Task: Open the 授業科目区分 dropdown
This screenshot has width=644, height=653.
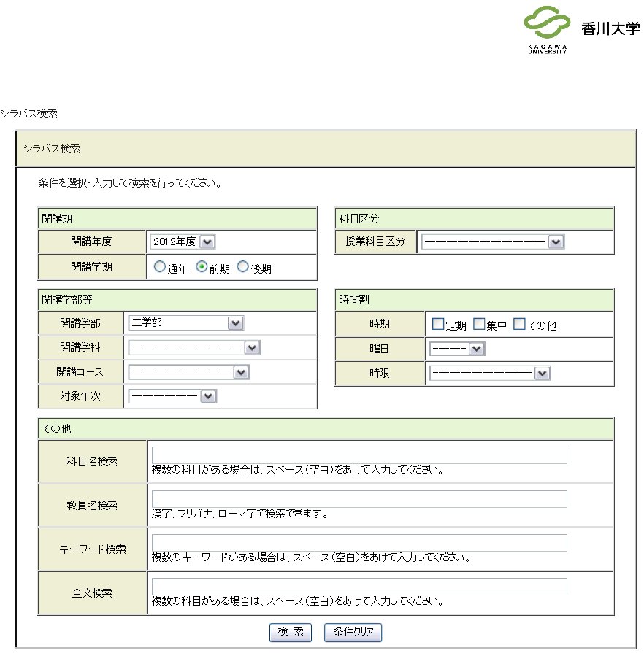Action: (494, 242)
